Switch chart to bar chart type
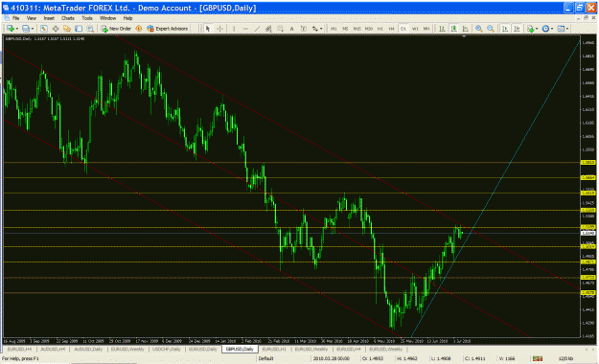Image resolution: width=599 pixels, height=364 pixels. pyautogui.click(x=442, y=29)
